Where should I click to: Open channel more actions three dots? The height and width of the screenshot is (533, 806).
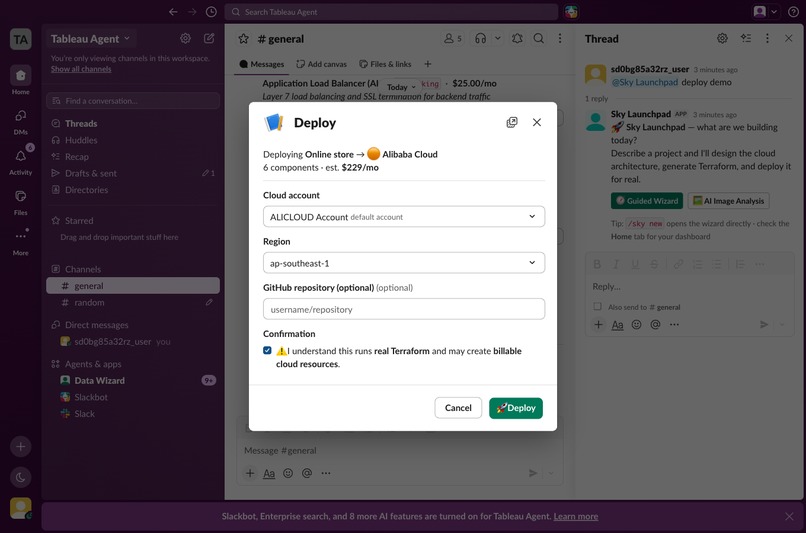pyautogui.click(x=560, y=39)
